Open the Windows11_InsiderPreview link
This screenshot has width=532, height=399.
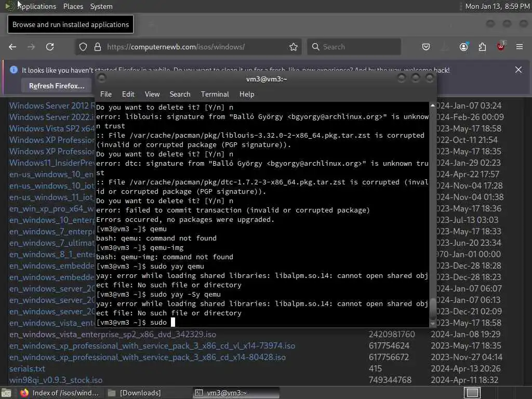(52, 163)
